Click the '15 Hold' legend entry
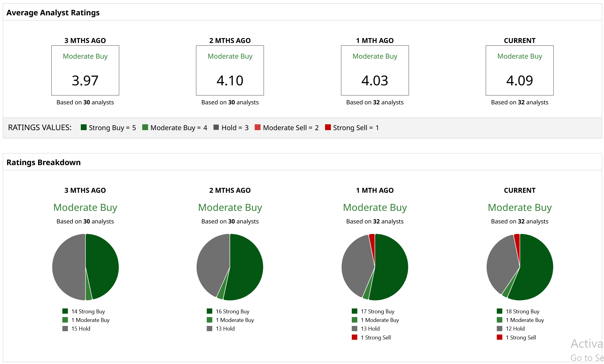The height and width of the screenshot is (364, 604). click(x=81, y=328)
